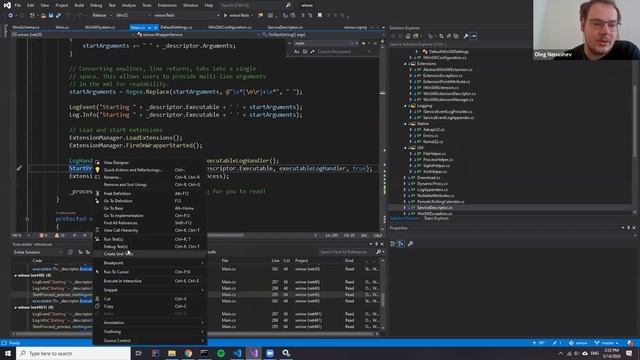Click the Kind column header in references list
The height and width of the screenshot is (360, 640).
[x=349, y=260]
